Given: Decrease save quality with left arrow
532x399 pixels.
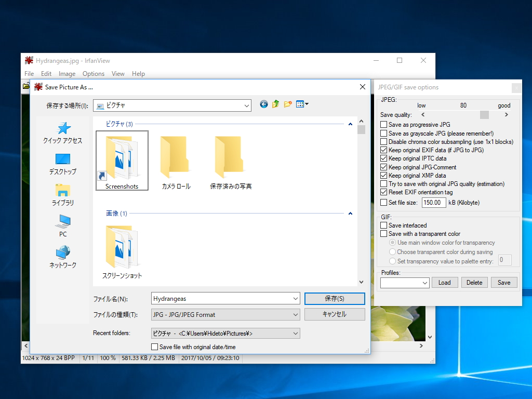Looking at the screenshot, I should tap(423, 115).
